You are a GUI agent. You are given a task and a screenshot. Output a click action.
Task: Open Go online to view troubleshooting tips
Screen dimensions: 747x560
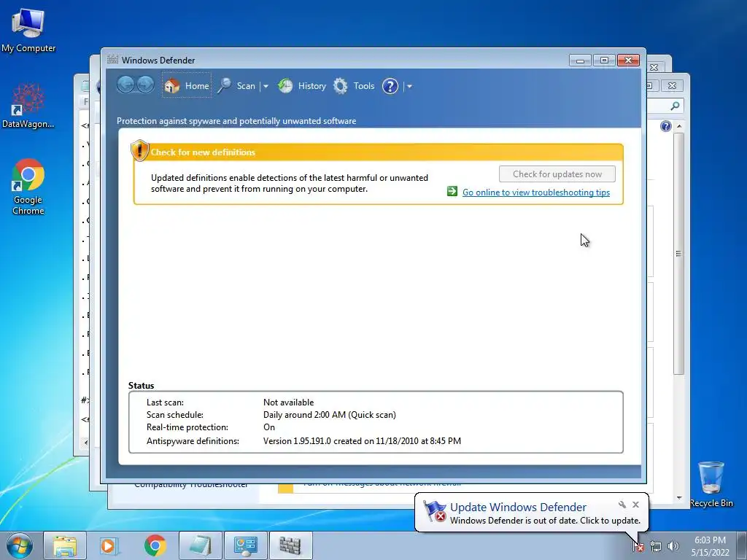536,192
